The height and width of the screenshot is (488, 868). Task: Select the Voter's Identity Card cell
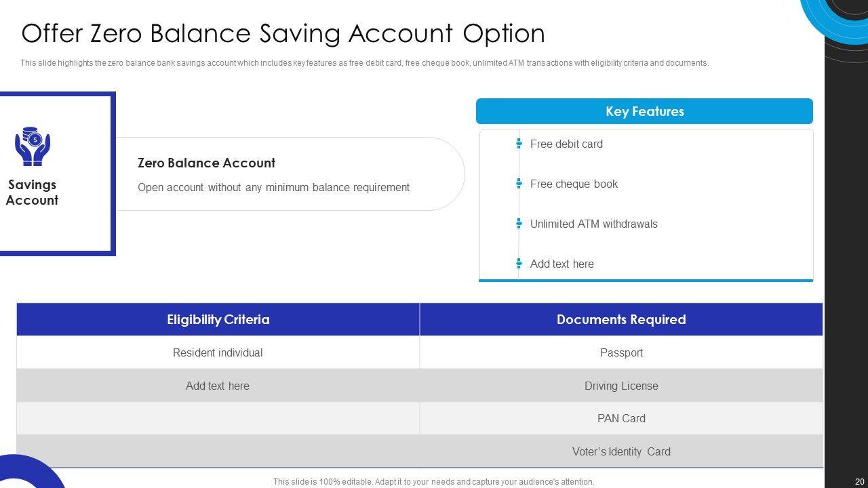click(621, 451)
